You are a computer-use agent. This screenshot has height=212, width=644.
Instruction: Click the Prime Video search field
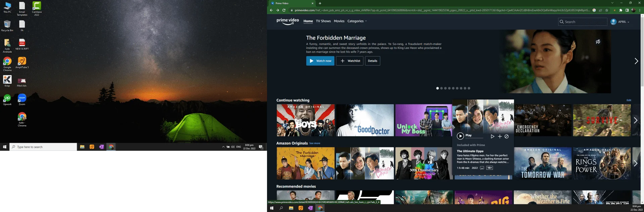(583, 22)
